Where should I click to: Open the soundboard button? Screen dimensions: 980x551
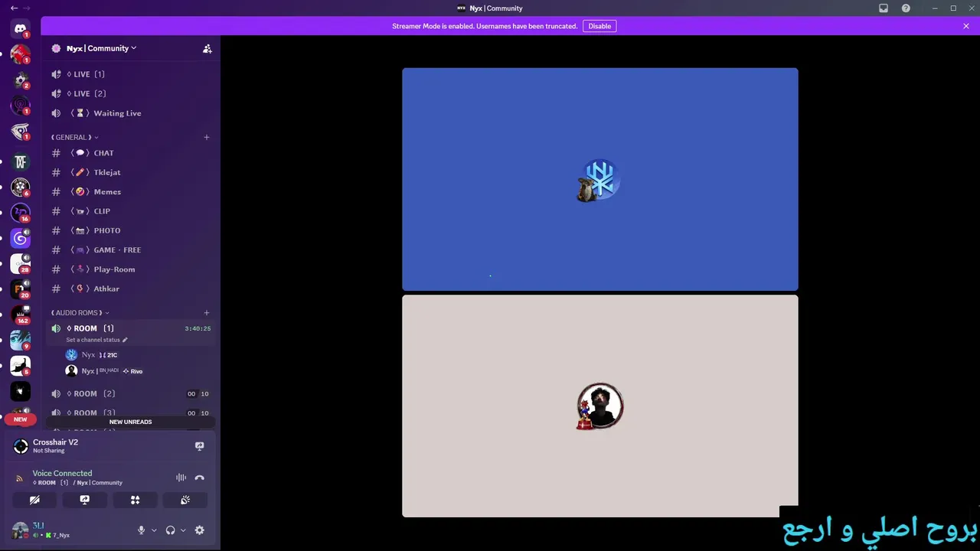185,500
